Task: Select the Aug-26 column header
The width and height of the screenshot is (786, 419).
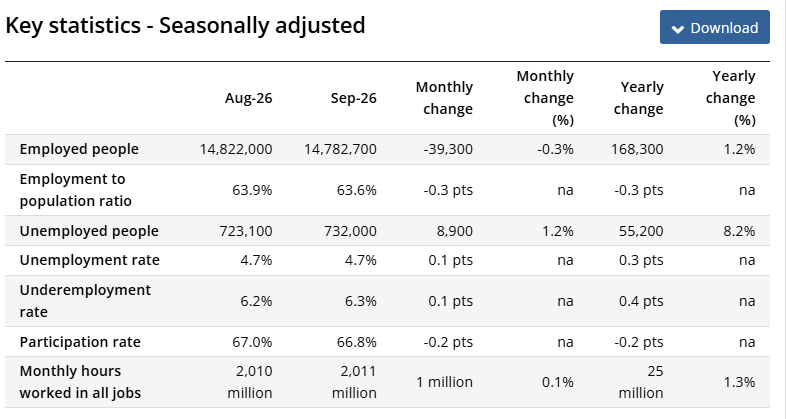Action: pos(248,98)
